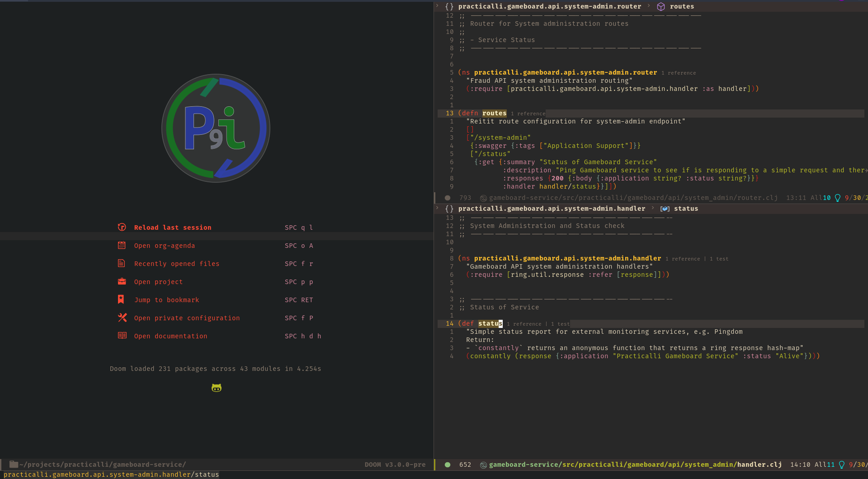Click the folder icon in the dashboard status bar

click(x=14, y=464)
